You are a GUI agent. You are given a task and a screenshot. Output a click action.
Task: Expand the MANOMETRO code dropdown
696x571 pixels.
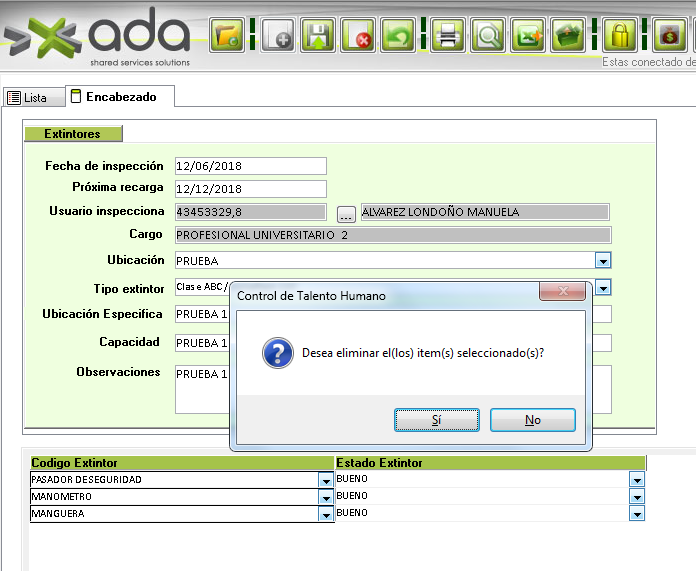point(325,497)
